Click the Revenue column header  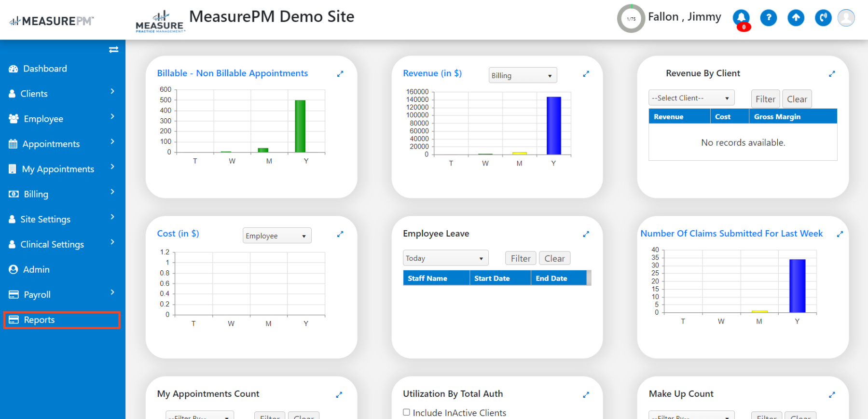click(x=679, y=116)
